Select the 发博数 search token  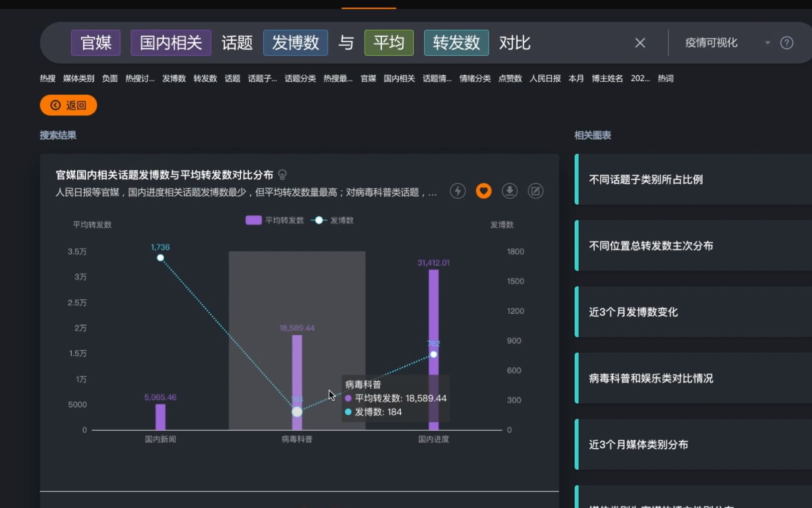click(295, 43)
